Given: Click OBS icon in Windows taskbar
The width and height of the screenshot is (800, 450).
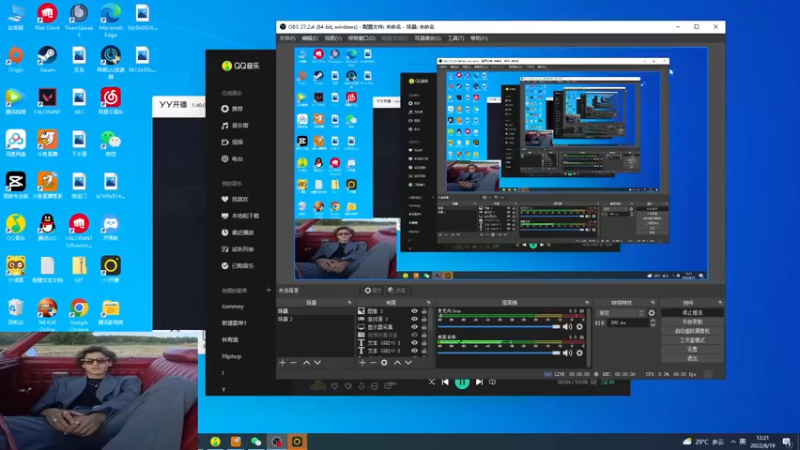Looking at the screenshot, I should [x=276, y=441].
